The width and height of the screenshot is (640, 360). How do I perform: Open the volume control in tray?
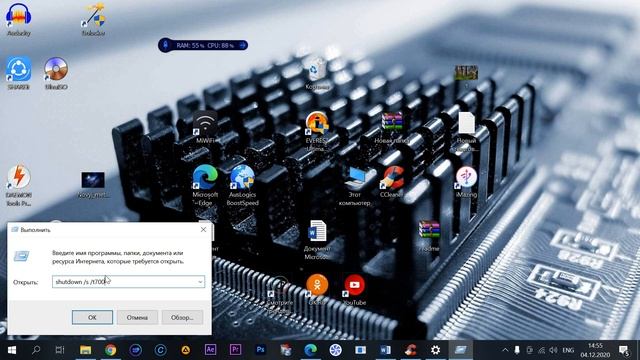[x=553, y=350]
